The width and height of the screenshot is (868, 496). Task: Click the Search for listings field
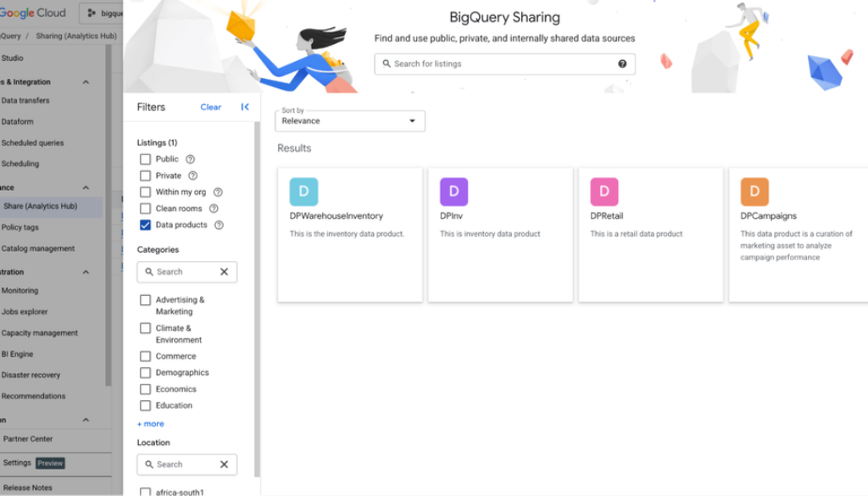click(x=500, y=64)
